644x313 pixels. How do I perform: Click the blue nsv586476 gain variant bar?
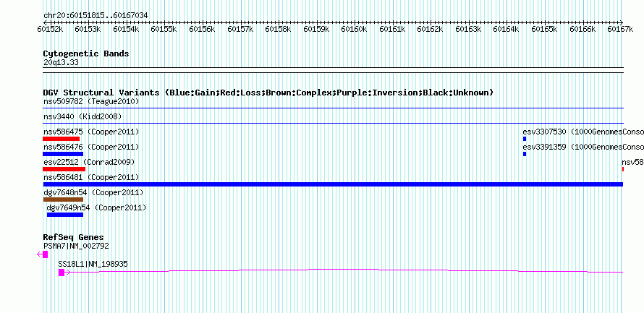[63, 154]
